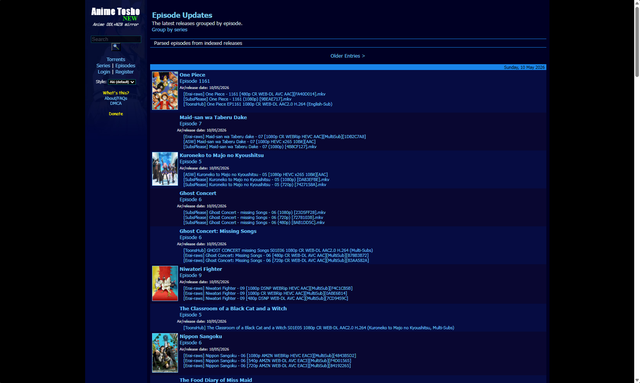Open Ghost Concert: Missing Songs title
The image size is (640, 383).
point(218,231)
